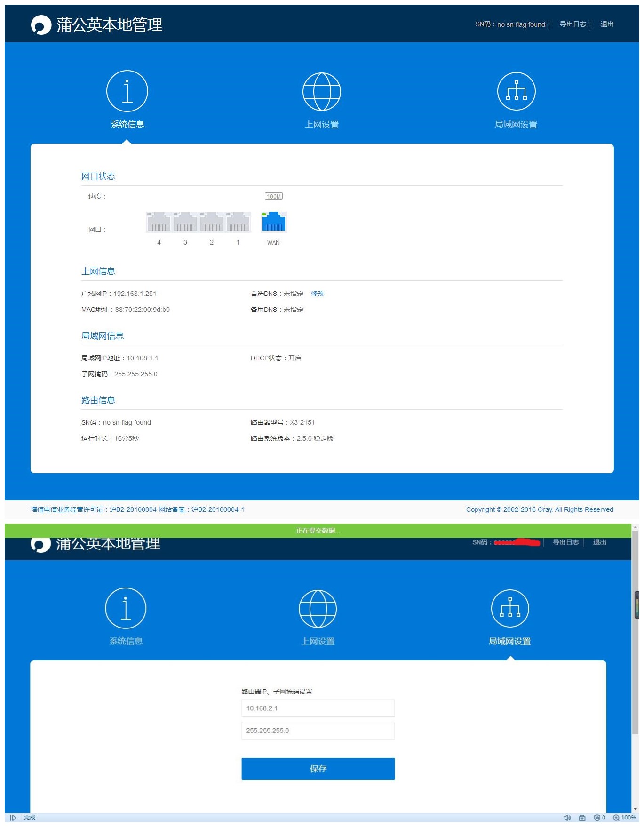Open 系统信息 via its info icon, upper page

click(x=127, y=91)
